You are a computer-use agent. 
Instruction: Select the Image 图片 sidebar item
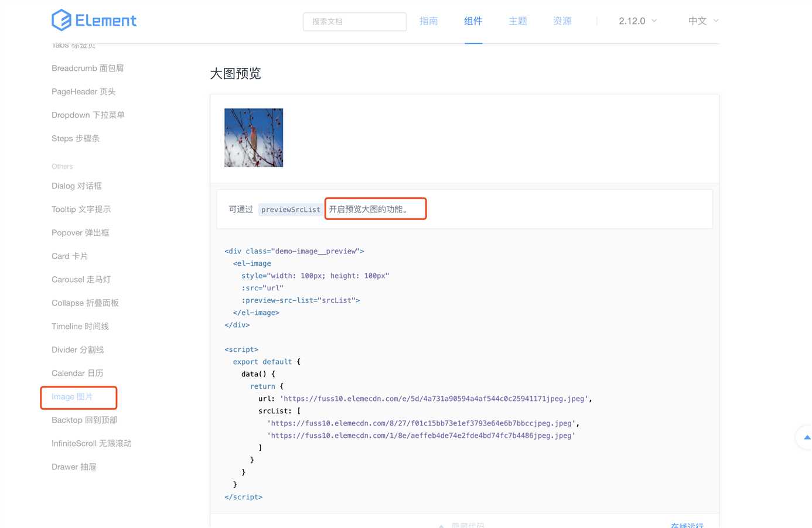72,396
